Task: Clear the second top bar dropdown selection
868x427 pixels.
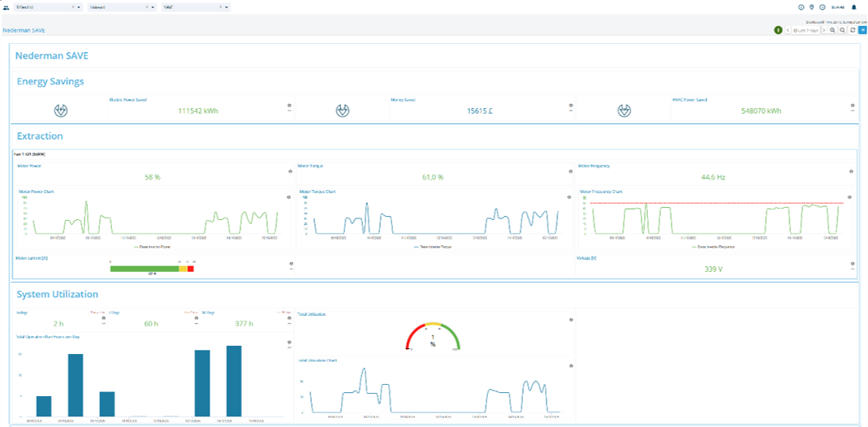Action: 147,6
